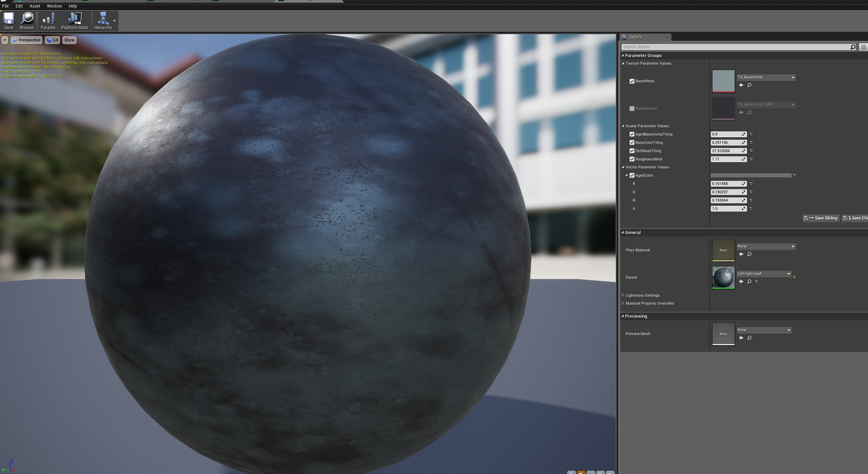Image resolution: width=868 pixels, height=474 pixels.
Task: Click the DirtMaskTiling value 27.523056
Action: [728, 151]
